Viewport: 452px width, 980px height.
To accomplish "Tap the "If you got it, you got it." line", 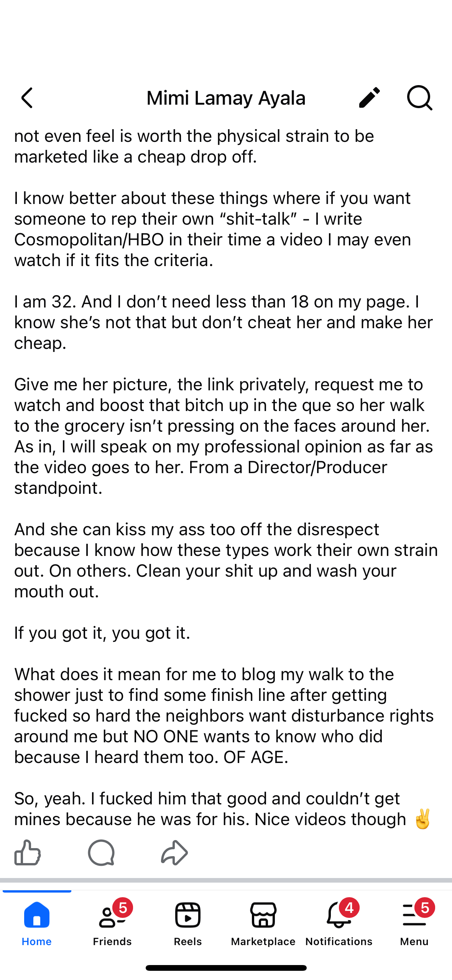I will pos(102,633).
